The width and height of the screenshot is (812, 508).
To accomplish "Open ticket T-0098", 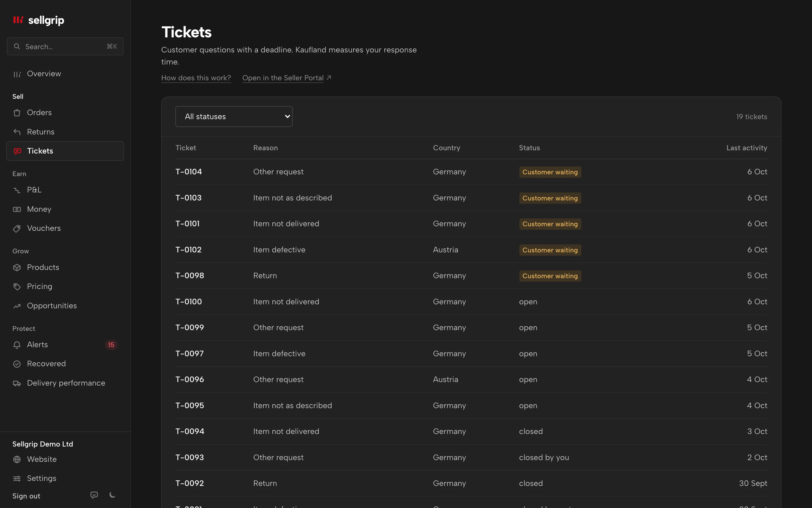I will 189,275.
